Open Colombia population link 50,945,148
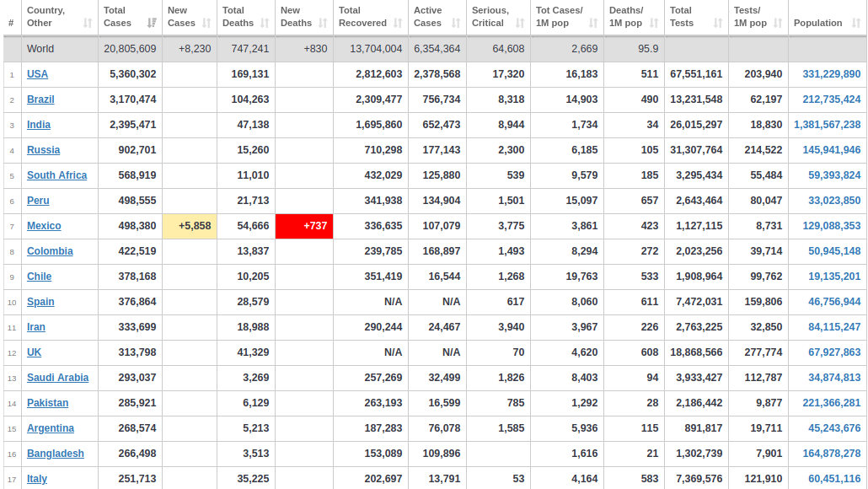 click(834, 251)
